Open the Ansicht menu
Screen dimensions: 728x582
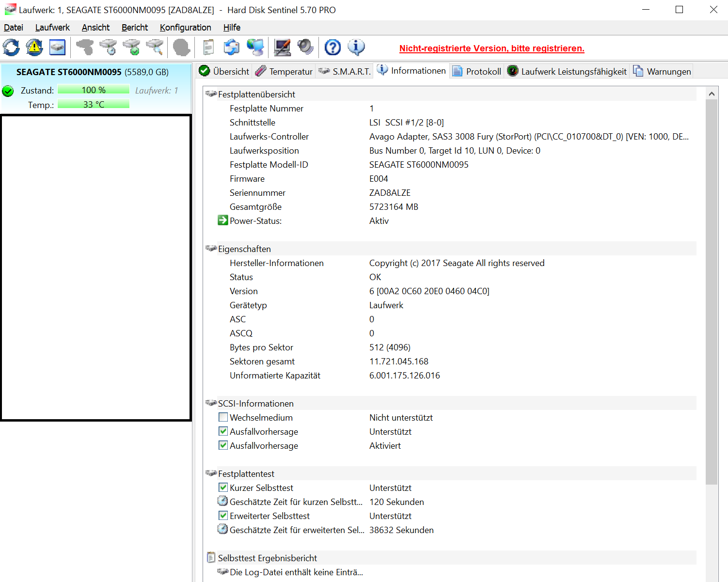pos(95,28)
